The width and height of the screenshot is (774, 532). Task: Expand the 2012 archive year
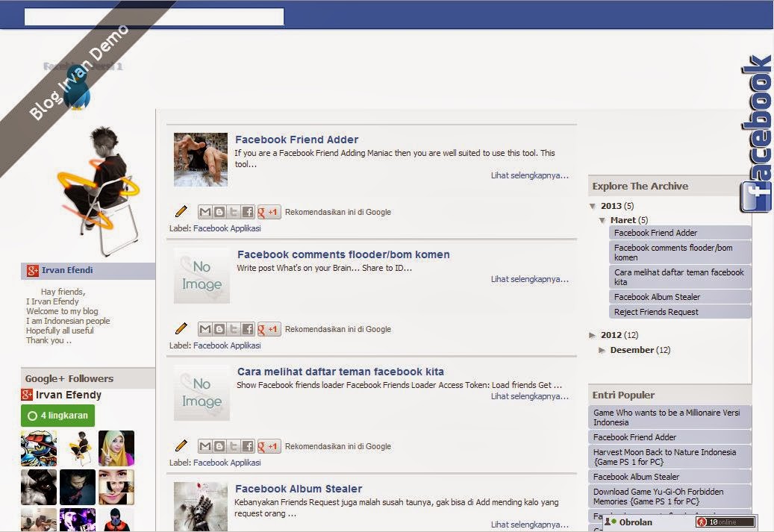click(x=593, y=335)
